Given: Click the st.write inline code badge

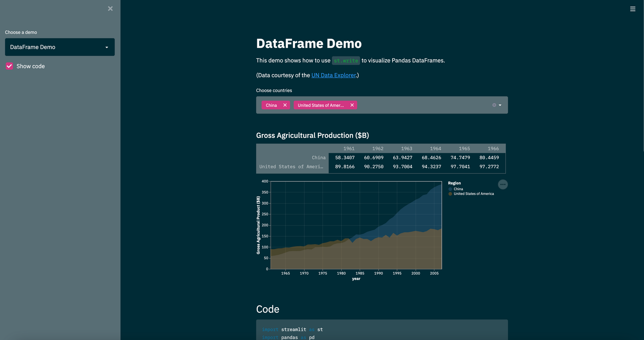Looking at the screenshot, I should point(346,60).
